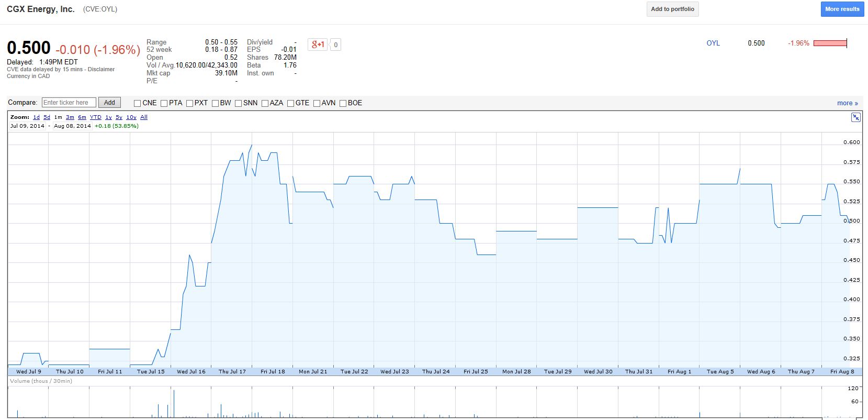This screenshot has height=420, width=868.
Task: Focus the Enter ticker here field
Action: point(69,103)
